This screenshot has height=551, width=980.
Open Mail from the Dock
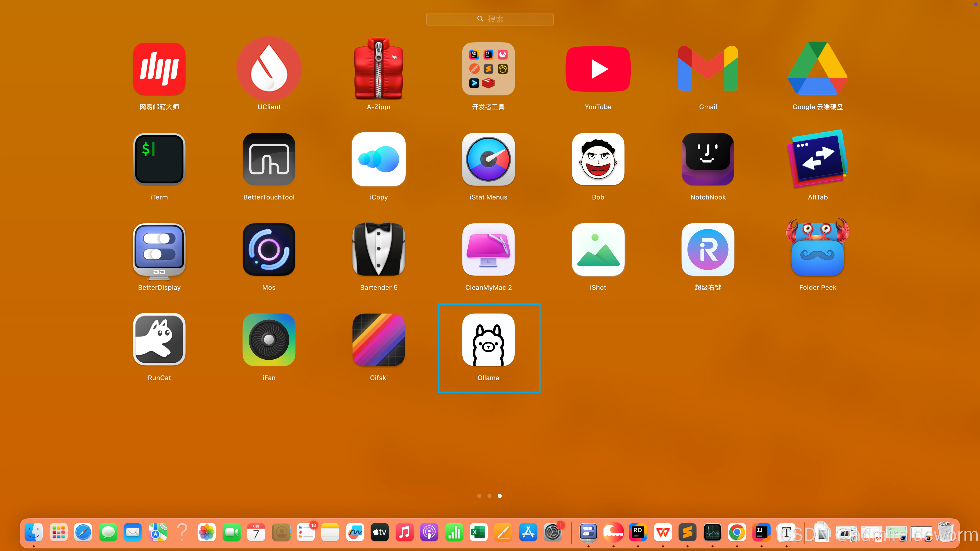(132, 532)
